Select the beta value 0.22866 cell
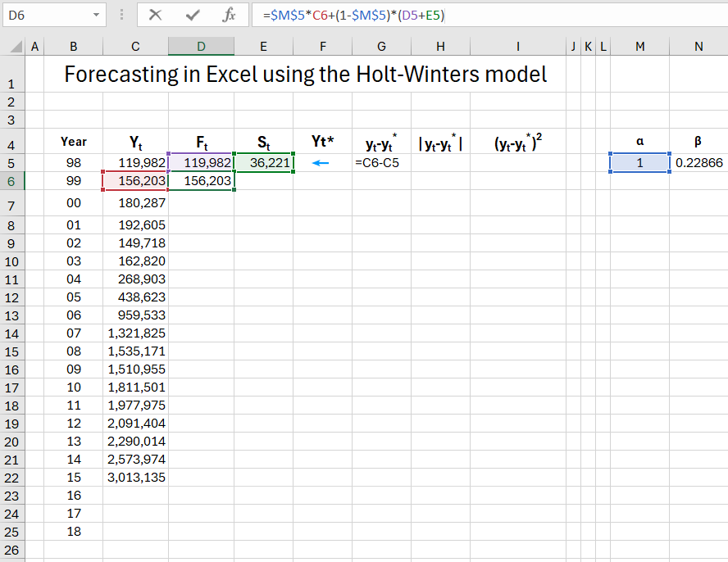 click(698, 163)
